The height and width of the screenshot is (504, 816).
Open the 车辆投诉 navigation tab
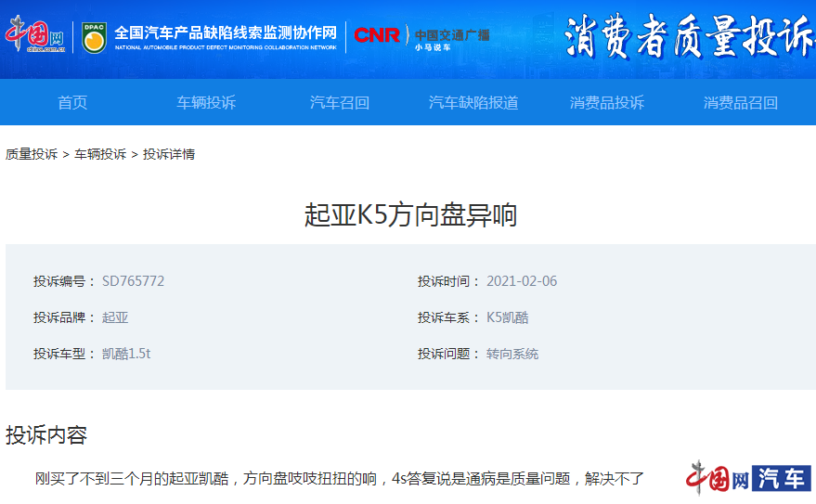click(x=206, y=102)
